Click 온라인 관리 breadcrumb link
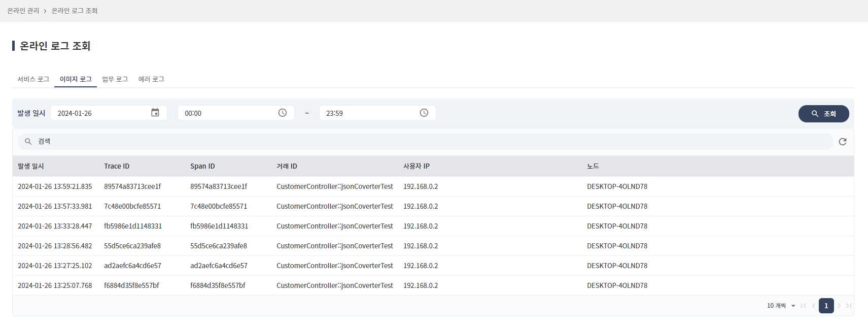This screenshot has width=868, height=324. pyautogui.click(x=23, y=11)
